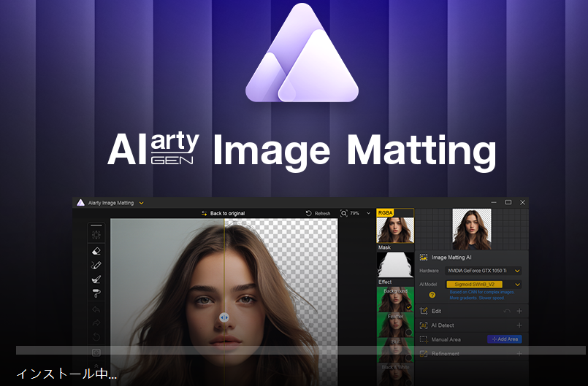Click the Refinement section icon
The height and width of the screenshot is (386, 588).
[x=424, y=354]
